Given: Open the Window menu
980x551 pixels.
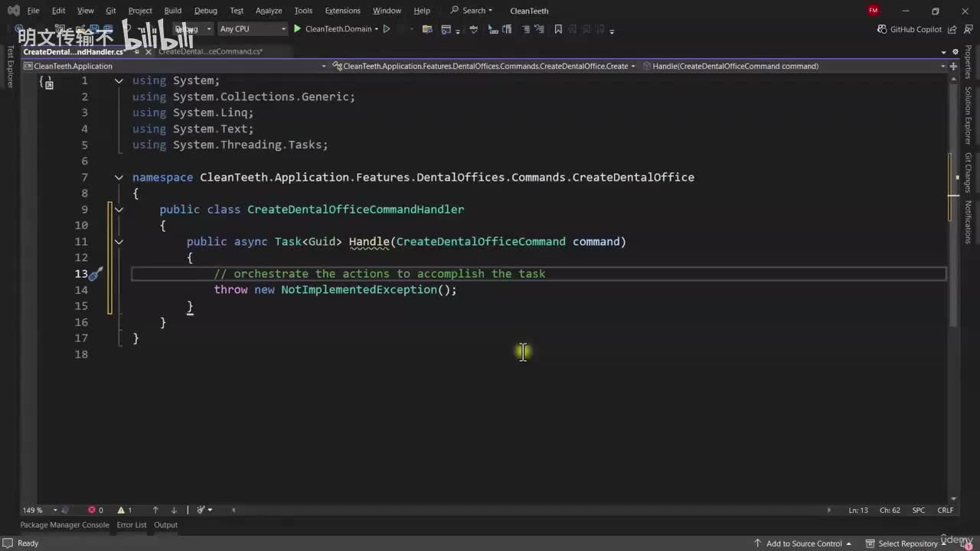Looking at the screenshot, I should tap(387, 11).
